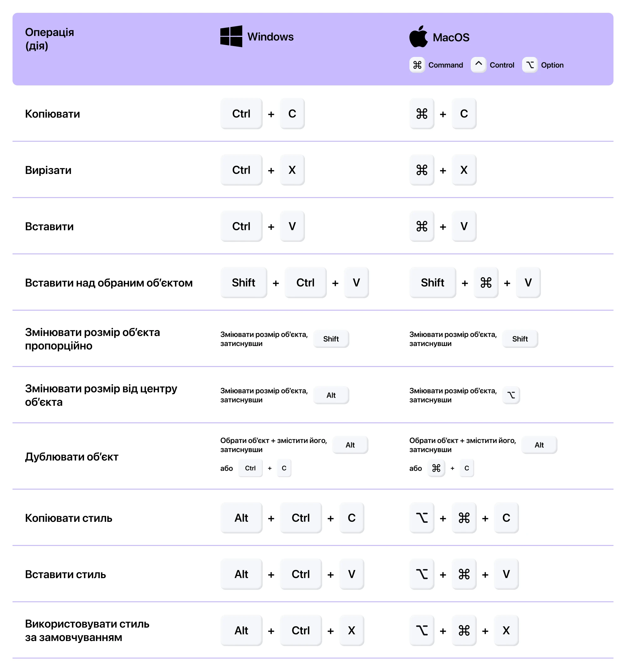This screenshot has width=626, height=672.
Task: Click the Command key in Копіювати row
Action: click(422, 114)
